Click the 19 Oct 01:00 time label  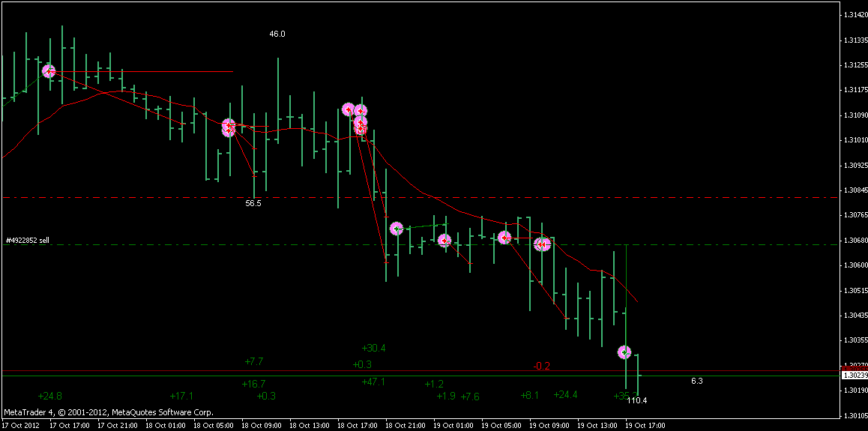453,426
